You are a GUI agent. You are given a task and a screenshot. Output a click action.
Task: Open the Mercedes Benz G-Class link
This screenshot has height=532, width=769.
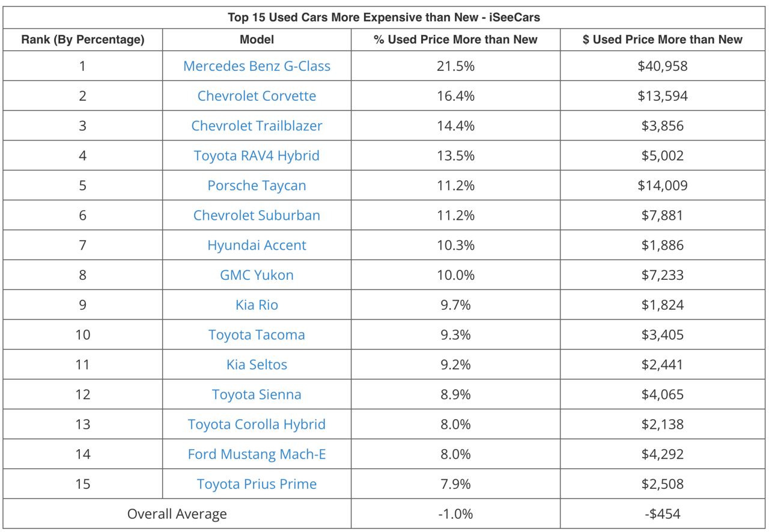257,66
